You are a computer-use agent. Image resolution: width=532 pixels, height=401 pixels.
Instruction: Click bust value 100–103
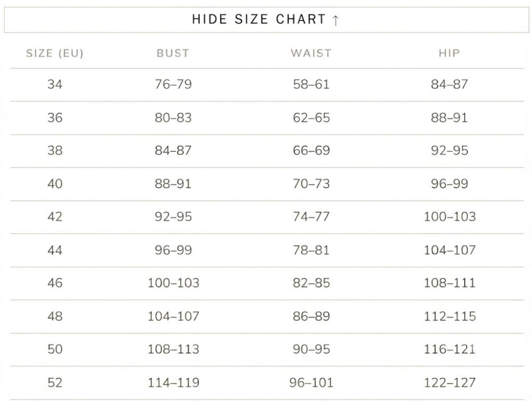[x=173, y=283]
